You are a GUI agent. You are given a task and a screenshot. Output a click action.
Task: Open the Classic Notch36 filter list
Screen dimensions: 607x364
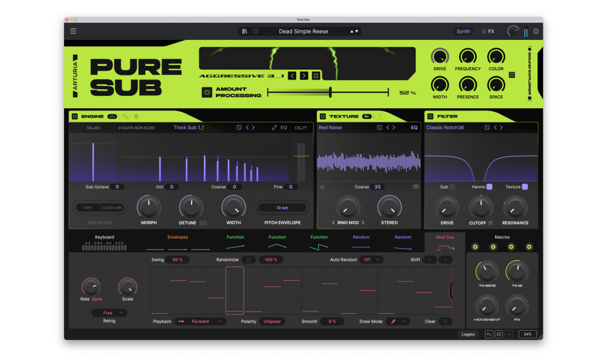[445, 128]
